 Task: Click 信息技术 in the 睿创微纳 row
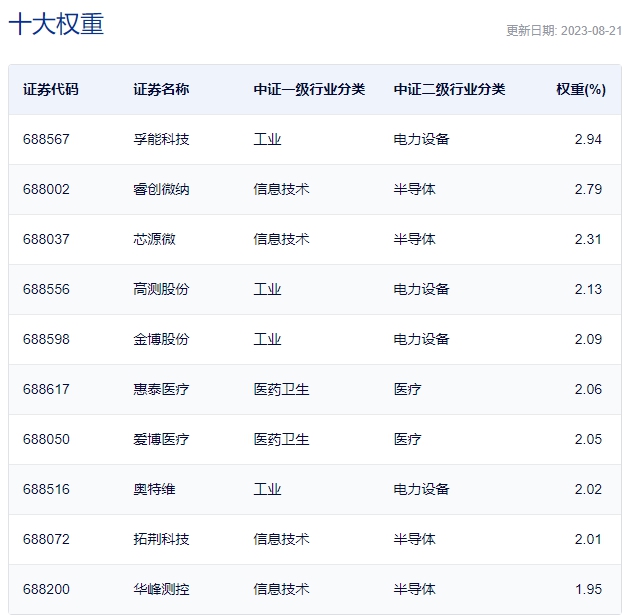click(x=281, y=189)
